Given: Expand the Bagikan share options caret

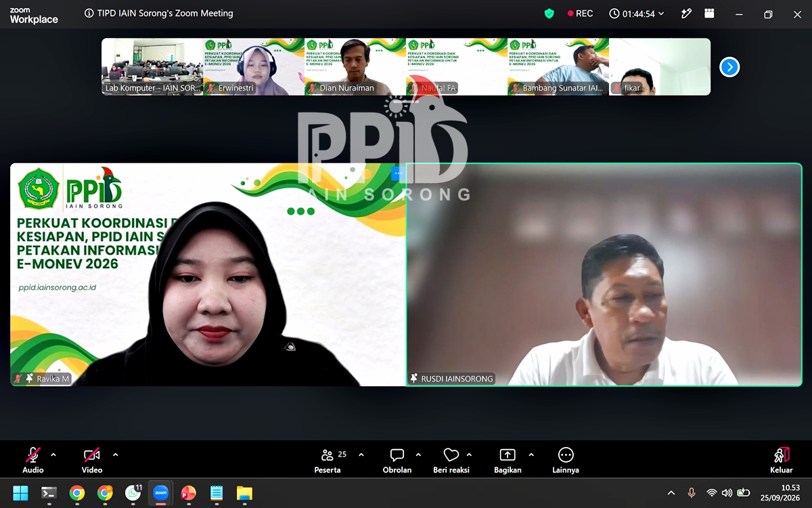Looking at the screenshot, I should pos(531,454).
